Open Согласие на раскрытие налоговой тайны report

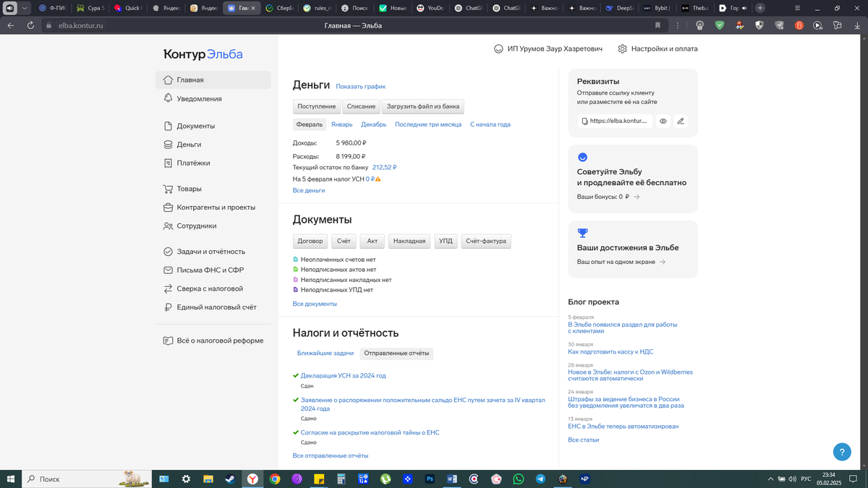tap(370, 432)
